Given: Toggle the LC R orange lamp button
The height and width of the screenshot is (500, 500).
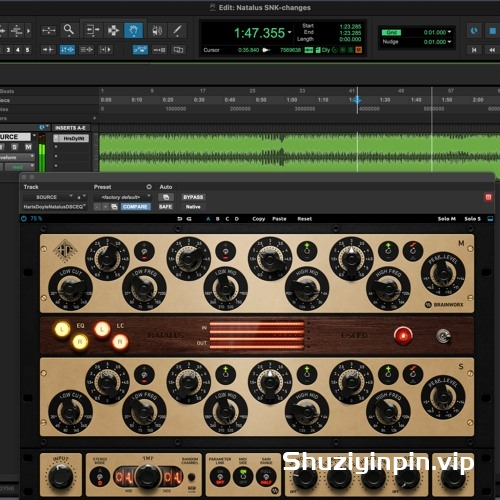Looking at the screenshot, I should (120, 342).
